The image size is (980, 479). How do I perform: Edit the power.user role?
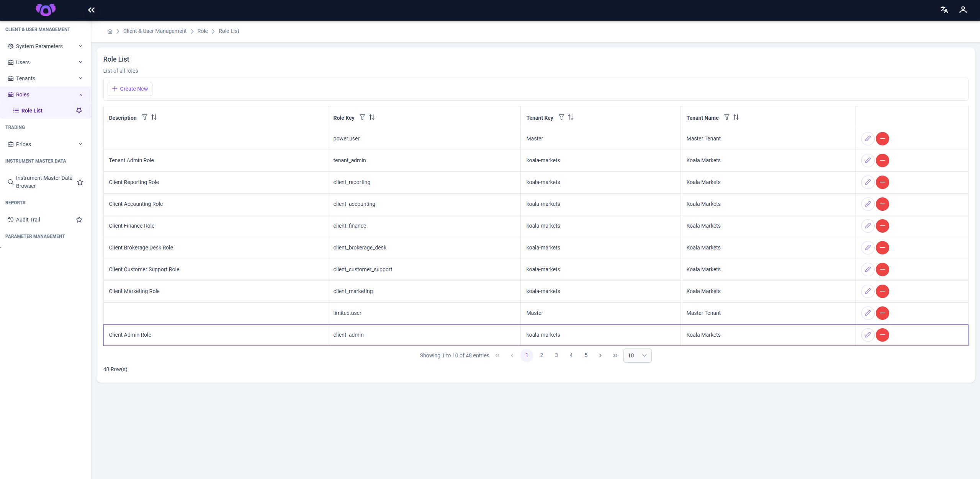(868, 138)
